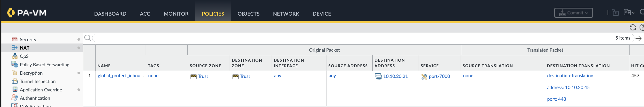Click Trust zone icon in Destination Zone
Image resolution: width=644 pixels, height=107 pixels.
point(235,76)
